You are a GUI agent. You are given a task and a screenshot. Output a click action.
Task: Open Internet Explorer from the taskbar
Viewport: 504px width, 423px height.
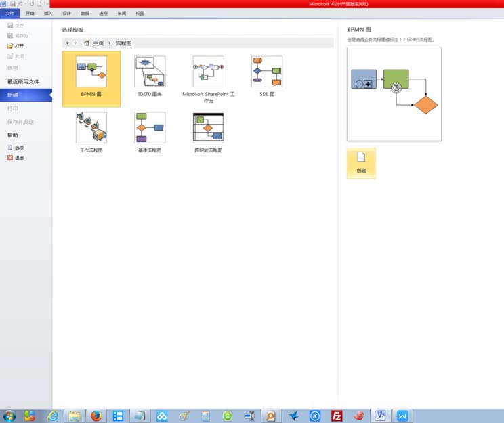53,416
